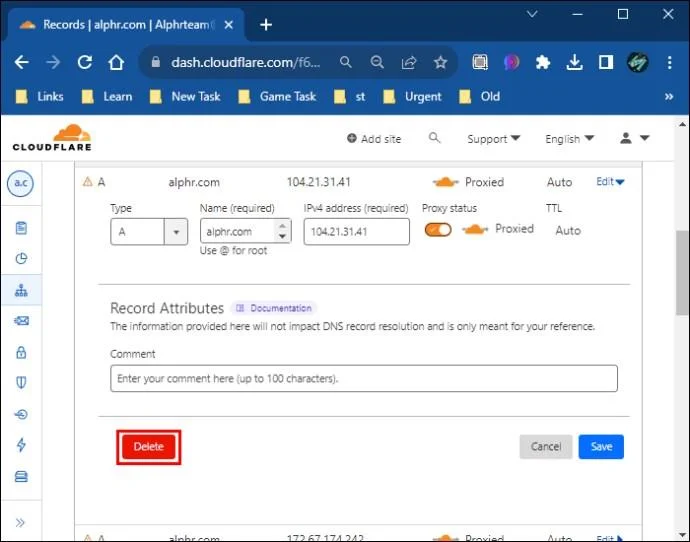Viewport: 690px width, 542px height.
Task: Click the browser forward arrow
Action: tap(53, 62)
